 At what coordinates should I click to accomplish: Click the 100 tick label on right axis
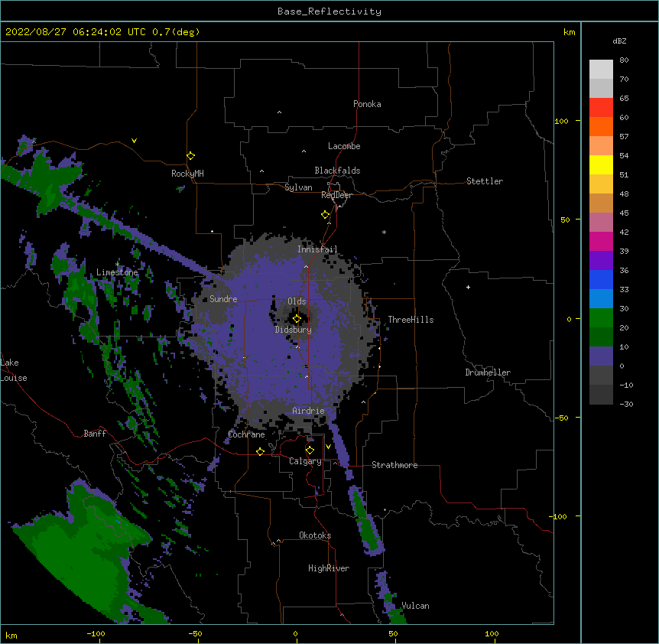pos(561,121)
